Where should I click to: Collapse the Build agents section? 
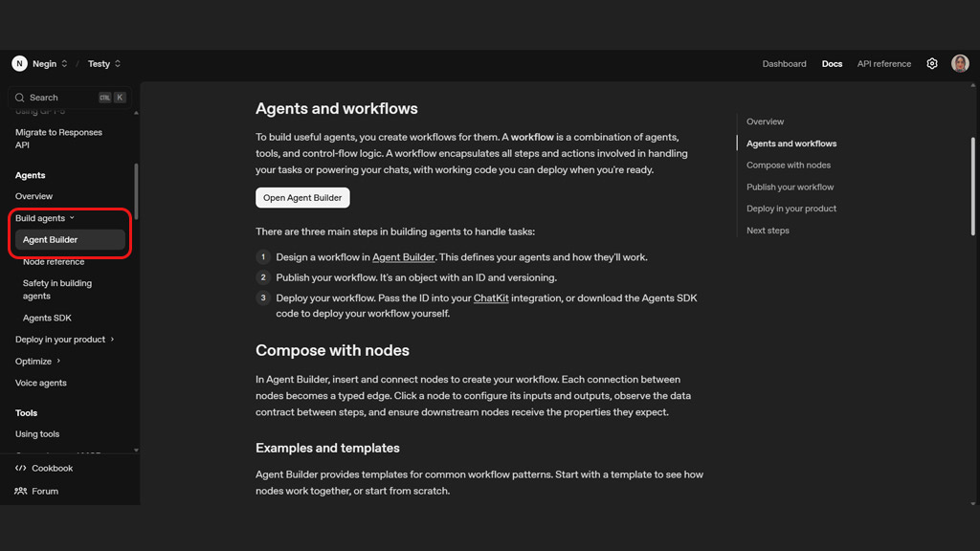pos(45,218)
